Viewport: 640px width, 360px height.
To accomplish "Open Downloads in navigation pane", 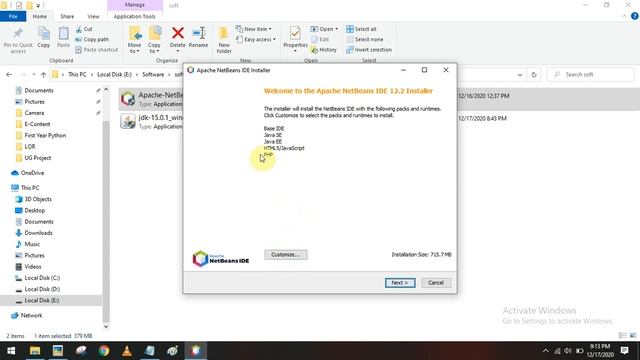I will pyautogui.click(x=38, y=233).
